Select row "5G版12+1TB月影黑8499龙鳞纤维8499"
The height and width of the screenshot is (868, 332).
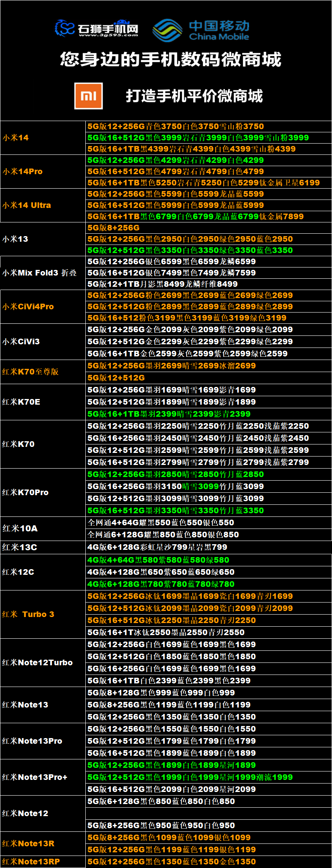(x=209, y=284)
